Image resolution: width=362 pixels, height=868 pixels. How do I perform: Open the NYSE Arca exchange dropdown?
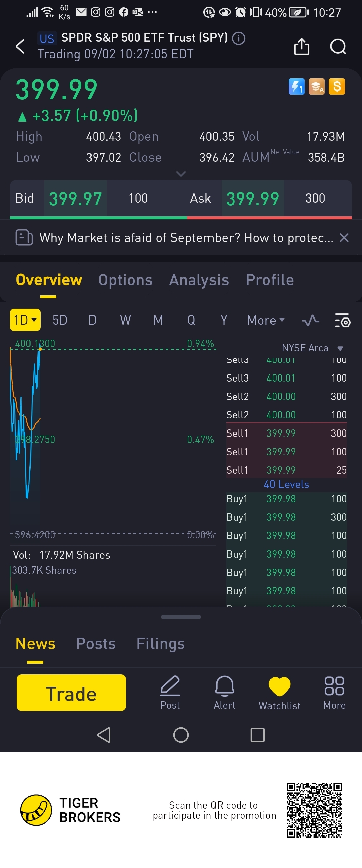point(312,348)
